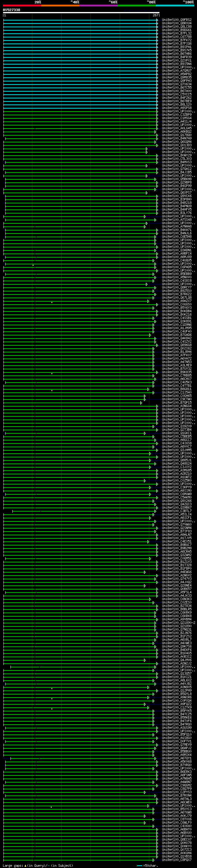Click label UniRef100_A3US99
The height and width of the screenshot is (868, 197).
(176, 728)
